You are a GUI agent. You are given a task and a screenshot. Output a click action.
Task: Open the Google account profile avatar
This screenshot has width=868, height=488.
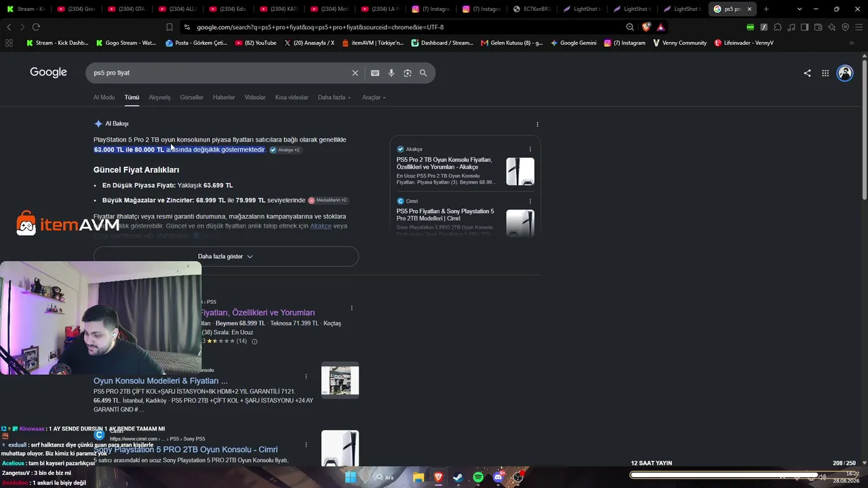(x=845, y=73)
